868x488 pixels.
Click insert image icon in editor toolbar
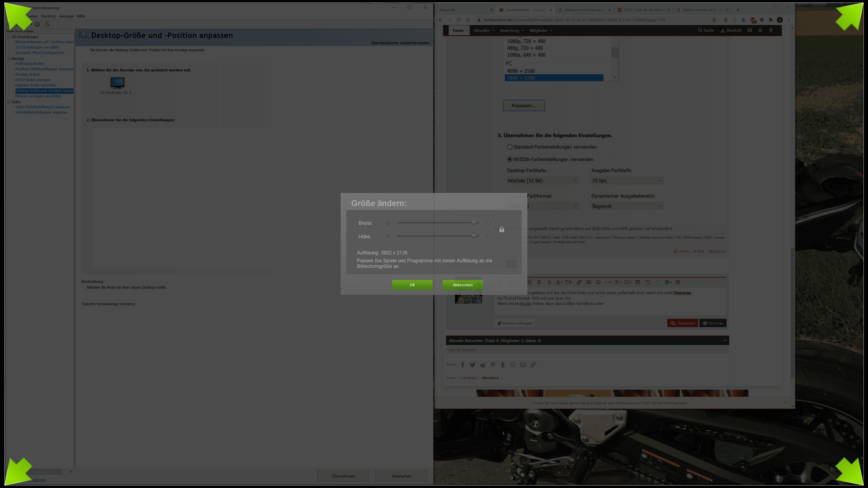[x=589, y=282]
